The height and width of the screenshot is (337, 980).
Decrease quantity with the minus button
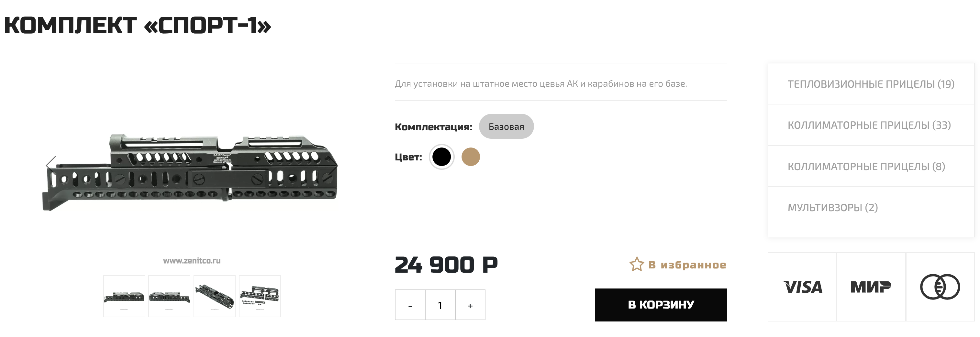tap(410, 305)
